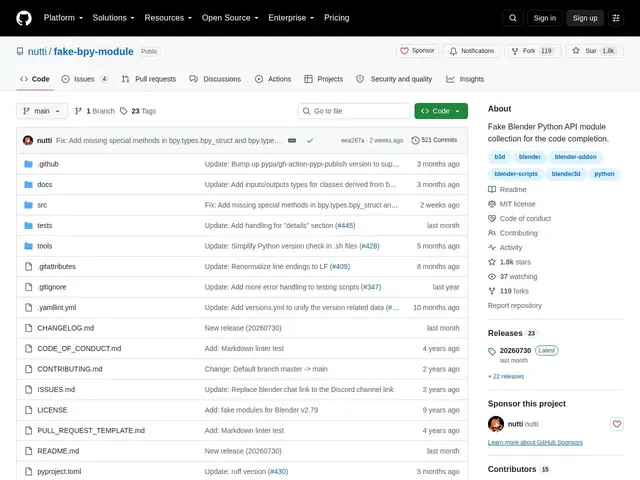Click the src folder icon
The image size is (640, 480).
[28, 205]
